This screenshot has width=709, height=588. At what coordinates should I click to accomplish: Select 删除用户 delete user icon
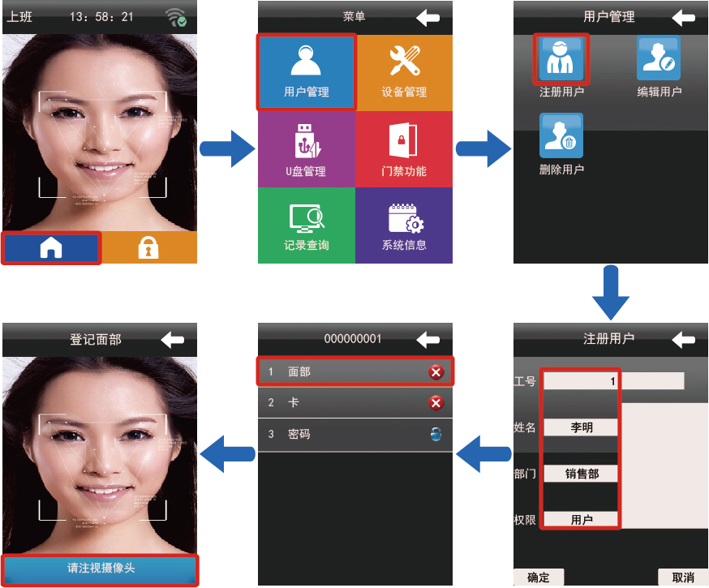[561, 138]
